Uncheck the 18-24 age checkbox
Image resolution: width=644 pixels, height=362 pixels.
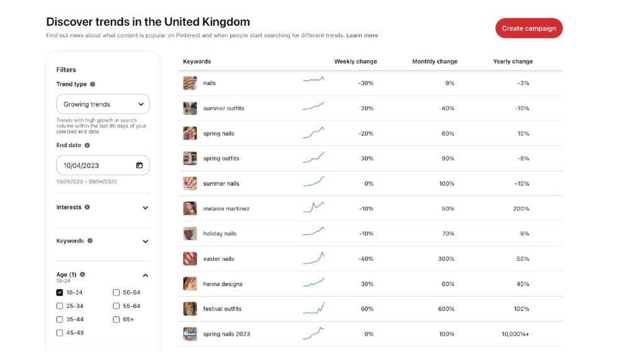[x=60, y=292]
